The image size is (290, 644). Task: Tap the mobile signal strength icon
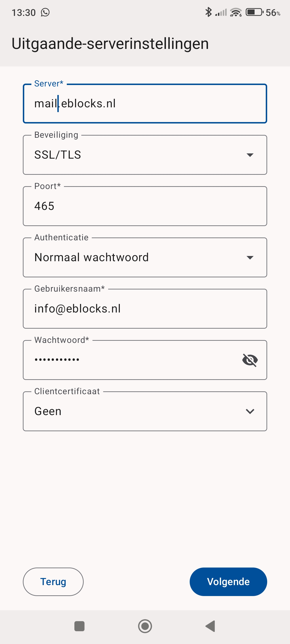[x=221, y=12]
